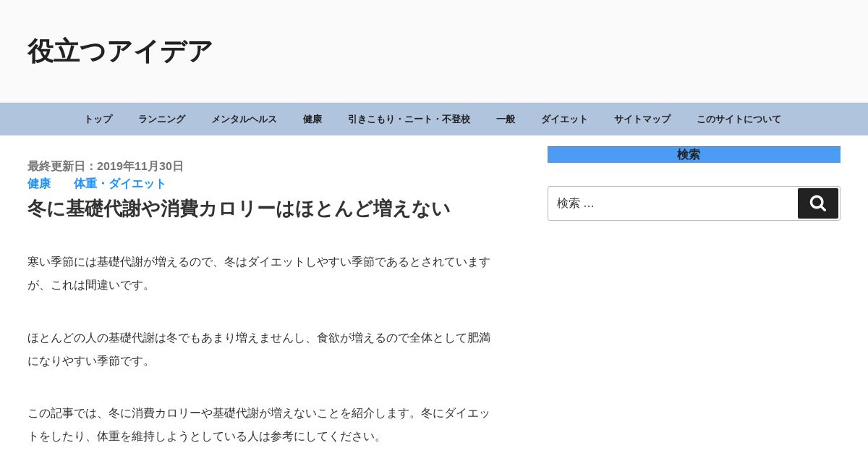Click paragraph starting ほとんどの人の基礎代謝は
The image size is (868, 456).
[259, 350]
